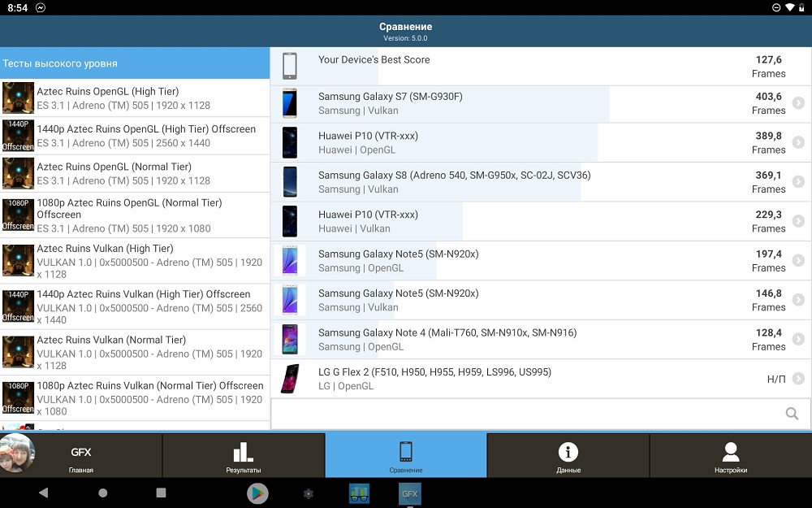Select Aztec Ruins OpenGL (Normal Tier) test
Viewport: 812px width, 508px height.
click(x=135, y=174)
